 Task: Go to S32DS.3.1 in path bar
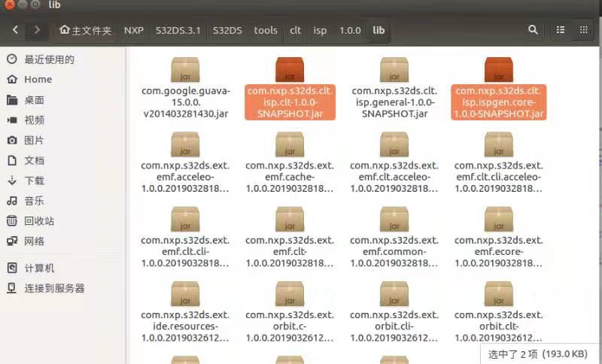(178, 30)
